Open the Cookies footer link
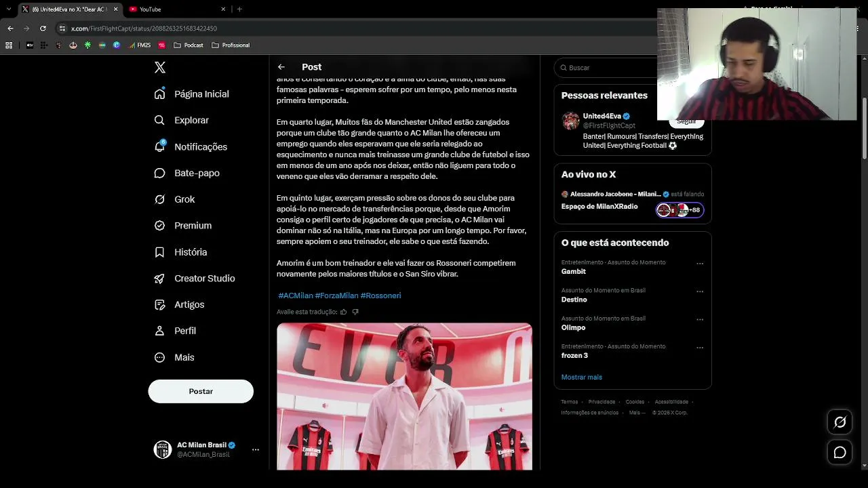The height and width of the screenshot is (488, 868). coord(635,402)
